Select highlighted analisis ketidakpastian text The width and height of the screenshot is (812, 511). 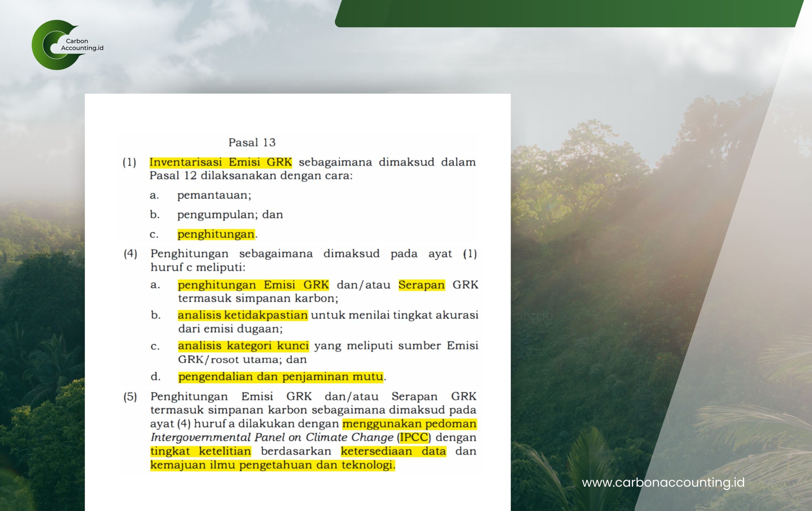[x=242, y=315]
